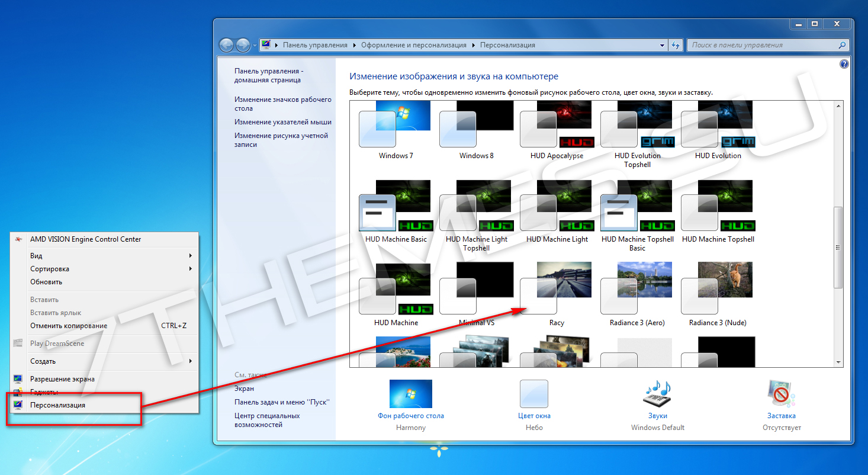Pick the HUD Machine Basic theme
The image size is (868, 475).
point(395,206)
